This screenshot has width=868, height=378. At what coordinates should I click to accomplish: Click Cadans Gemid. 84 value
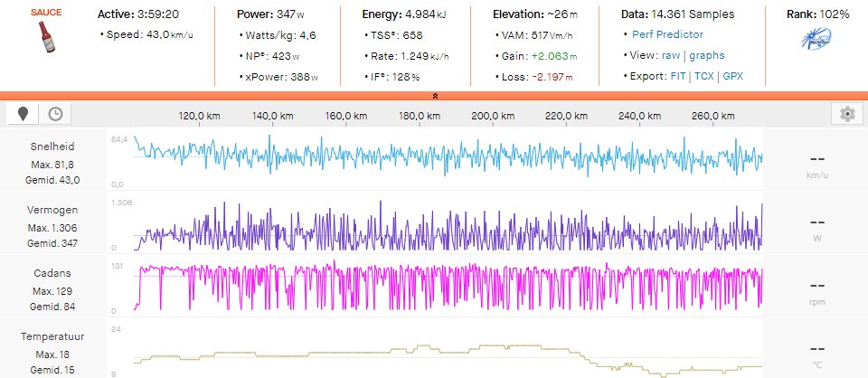[52, 306]
